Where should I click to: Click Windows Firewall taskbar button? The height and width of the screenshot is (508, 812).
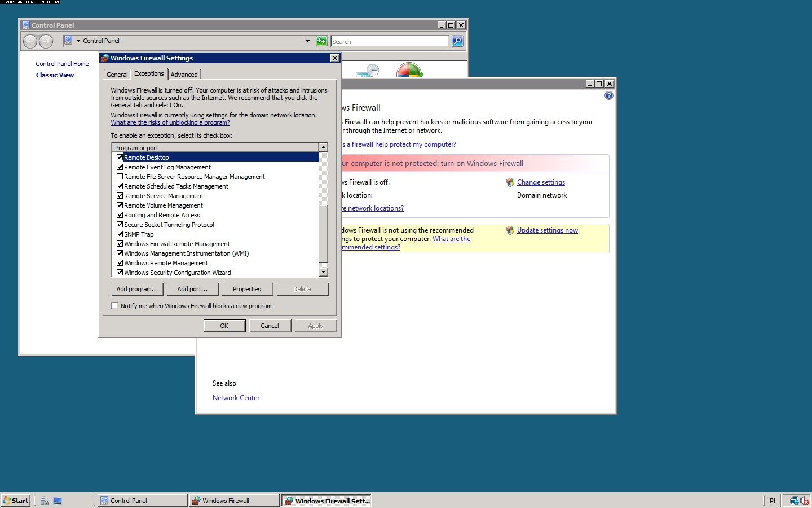(x=234, y=501)
